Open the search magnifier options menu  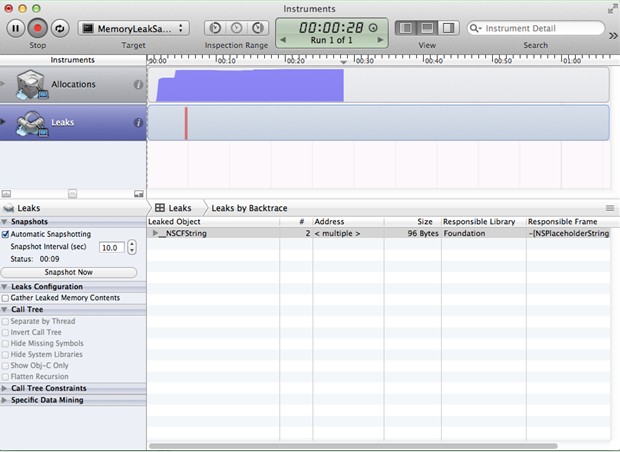click(x=475, y=28)
